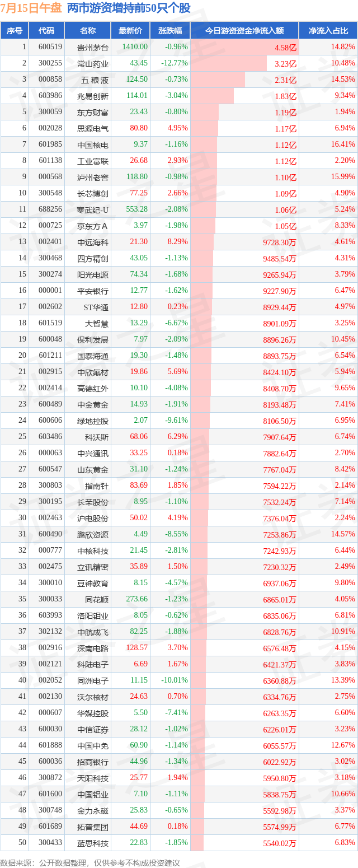Click the 招商银行 stock name
This screenshot has height=868, width=358.
93,762
